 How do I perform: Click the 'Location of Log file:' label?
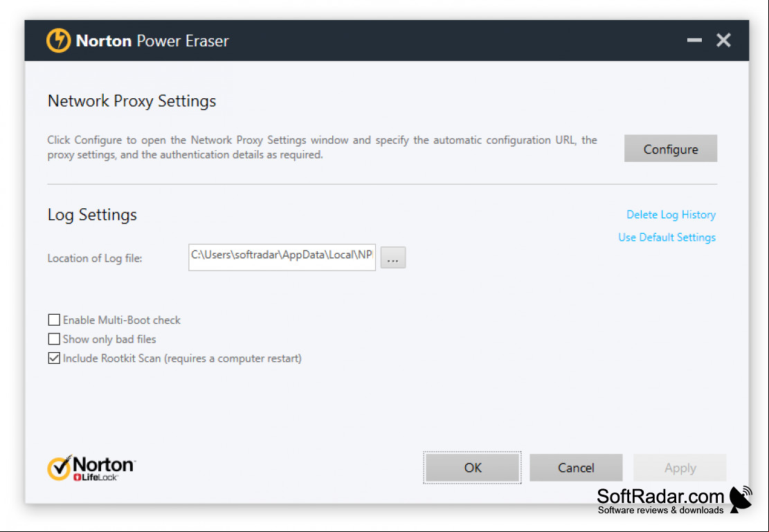(95, 259)
